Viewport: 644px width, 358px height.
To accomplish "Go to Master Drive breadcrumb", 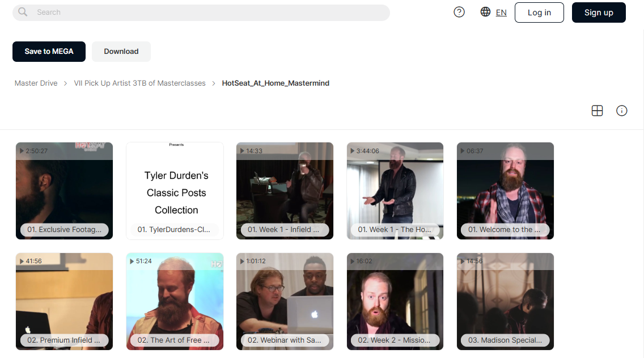I will (36, 83).
